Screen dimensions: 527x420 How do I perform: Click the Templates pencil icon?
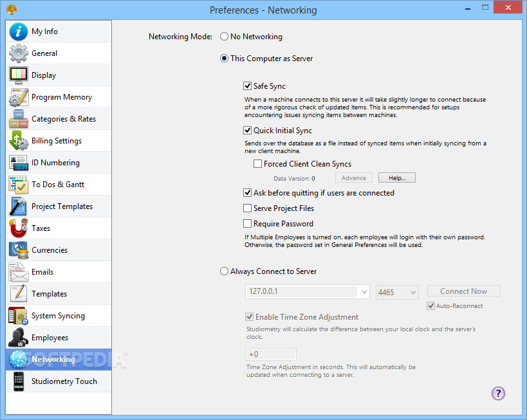[19, 294]
